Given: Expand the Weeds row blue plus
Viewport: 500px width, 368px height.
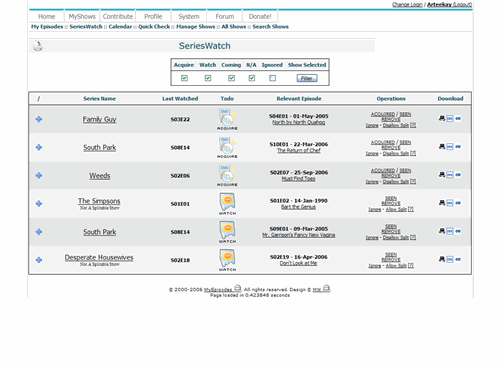Looking at the screenshot, I should [39, 175].
